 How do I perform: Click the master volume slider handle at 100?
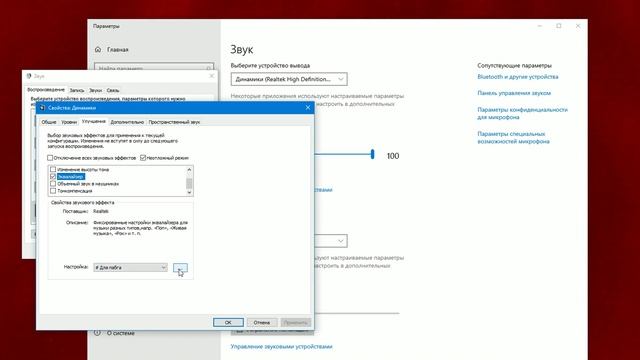[x=372, y=154]
